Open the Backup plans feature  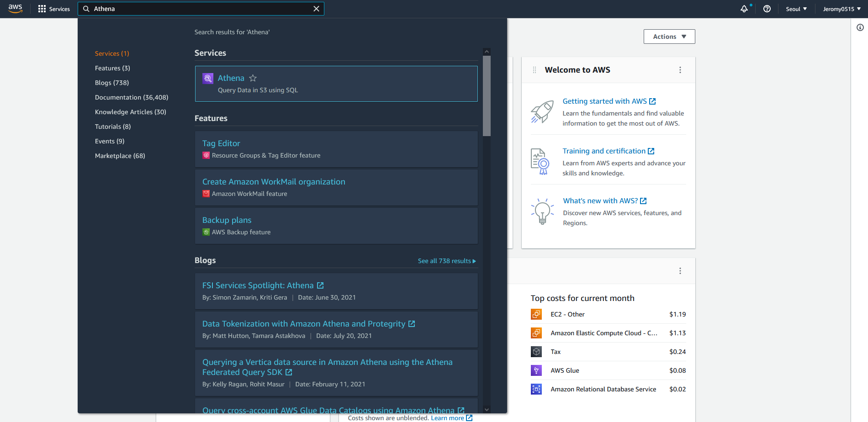[227, 220]
